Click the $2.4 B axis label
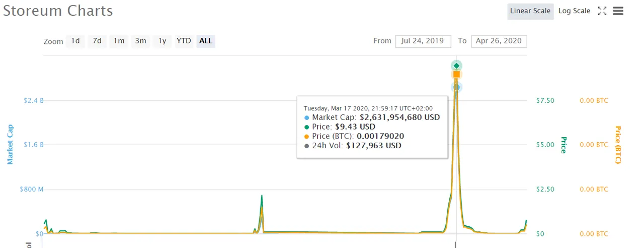 tap(34, 100)
